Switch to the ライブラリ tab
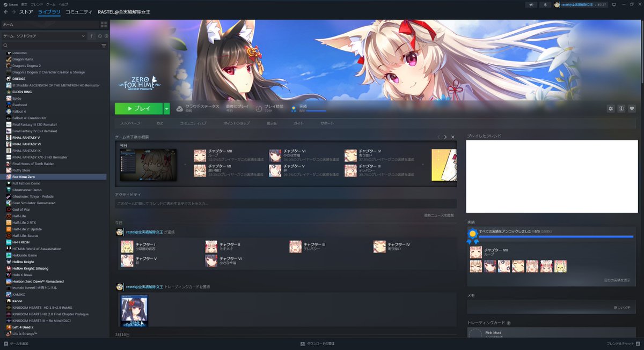This screenshot has height=350, width=644. point(49,12)
